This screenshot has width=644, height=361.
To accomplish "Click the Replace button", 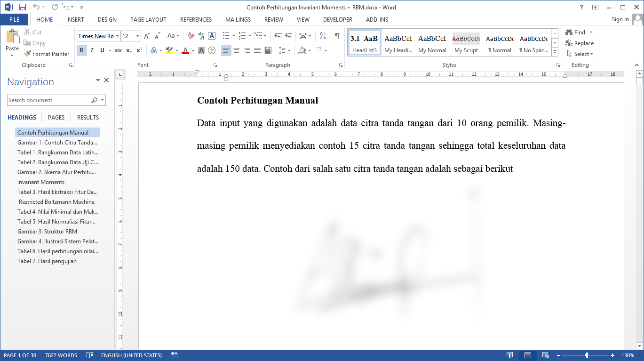I will [x=580, y=43].
